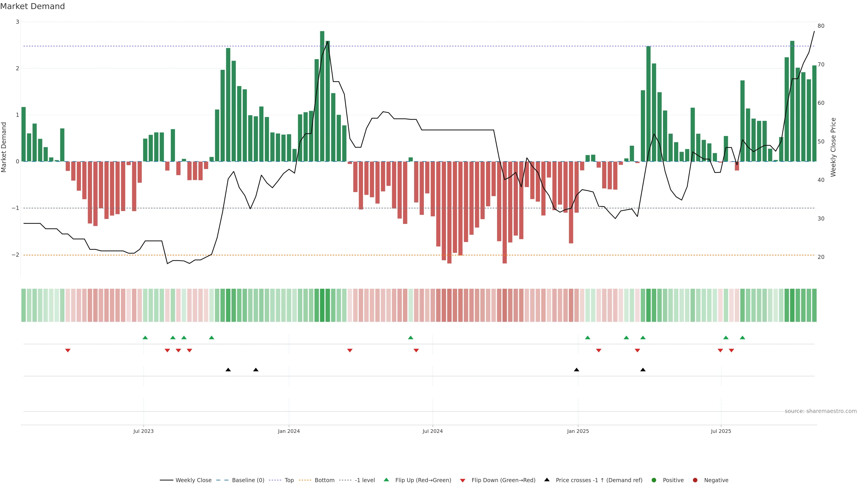Toggle the -1 level legend entry
The image size is (868, 488).
pos(365,480)
